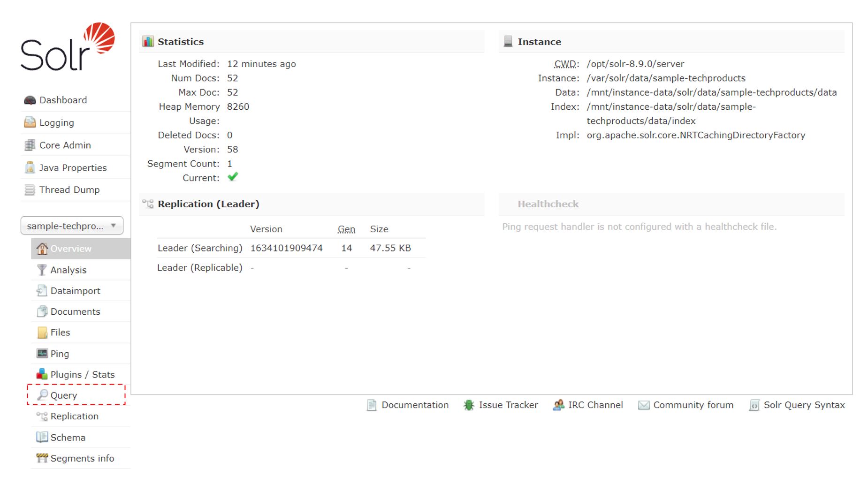Click the Community forum envelope icon
Screen dimensions: 868x477
tap(644, 405)
